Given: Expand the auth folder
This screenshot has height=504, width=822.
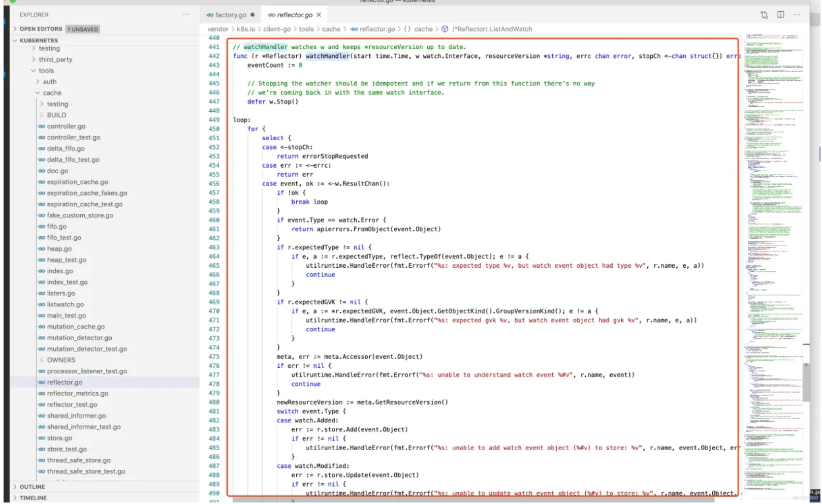Looking at the screenshot, I should coord(38,82).
